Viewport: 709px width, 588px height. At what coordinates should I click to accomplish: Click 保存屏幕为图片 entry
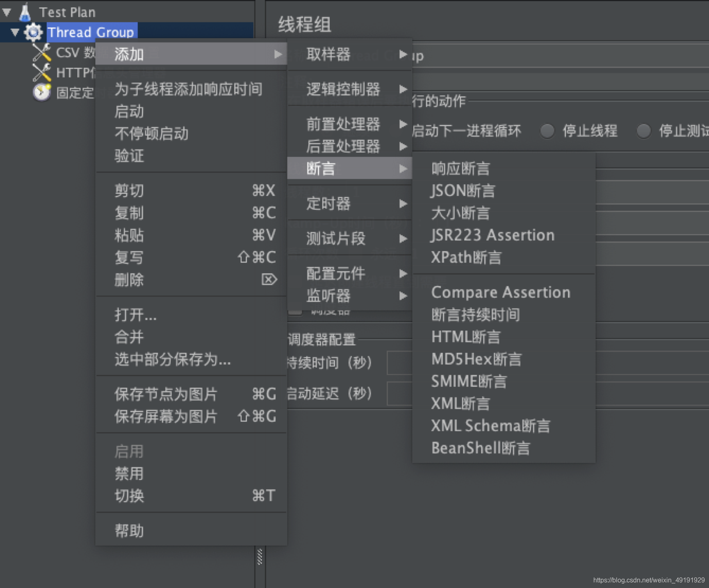(x=191, y=416)
